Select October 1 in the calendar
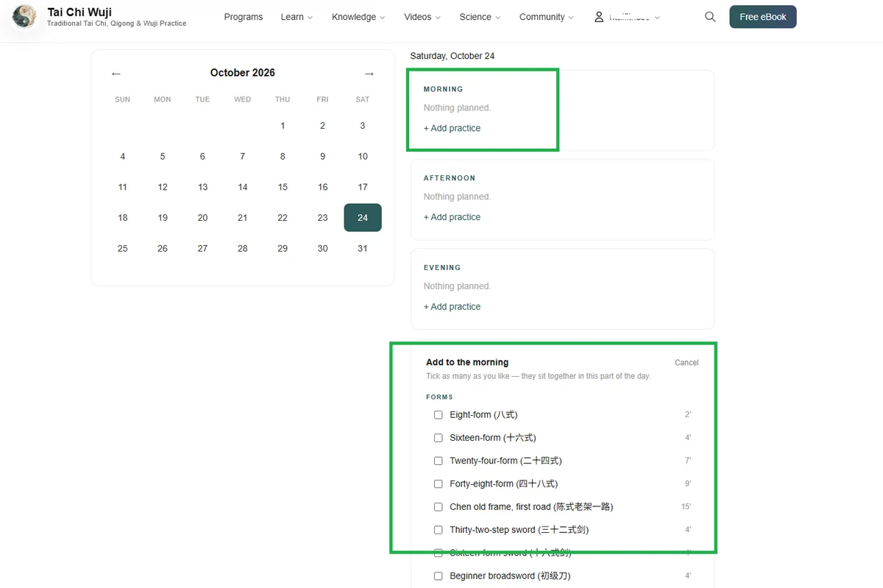The height and width of the screenshot is (588, 883). (x=283, y=126)
